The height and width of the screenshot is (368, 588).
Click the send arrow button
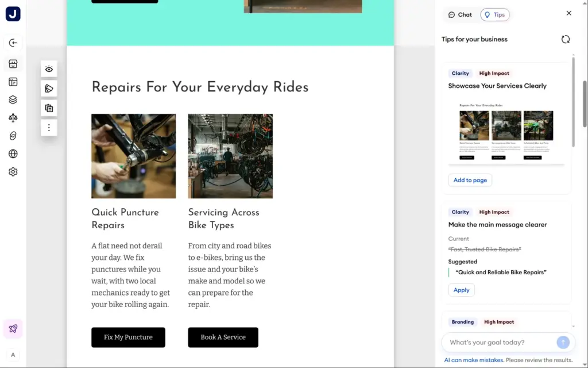click(x=563, y=343)
